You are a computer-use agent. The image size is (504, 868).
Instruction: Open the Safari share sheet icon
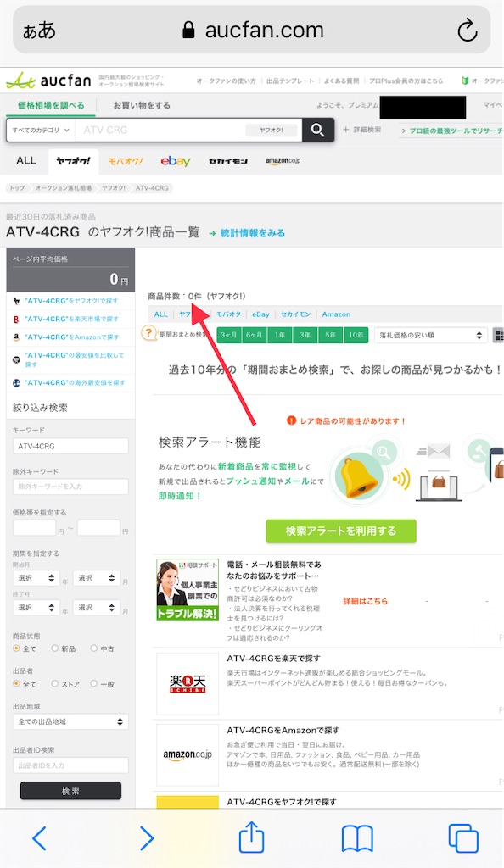point(251,837)
